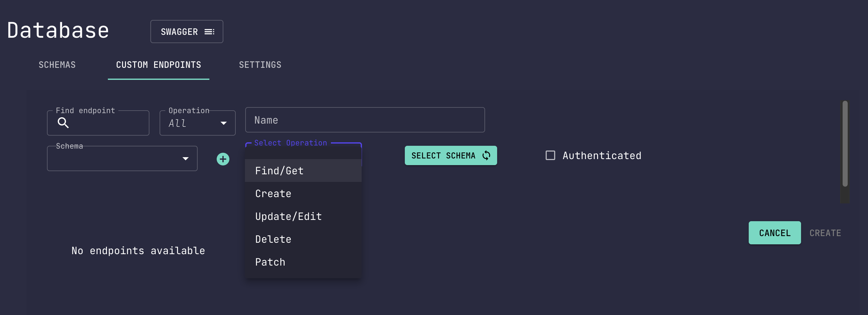
Task: Select the Delete operation option
Action: tap(303, 239)
